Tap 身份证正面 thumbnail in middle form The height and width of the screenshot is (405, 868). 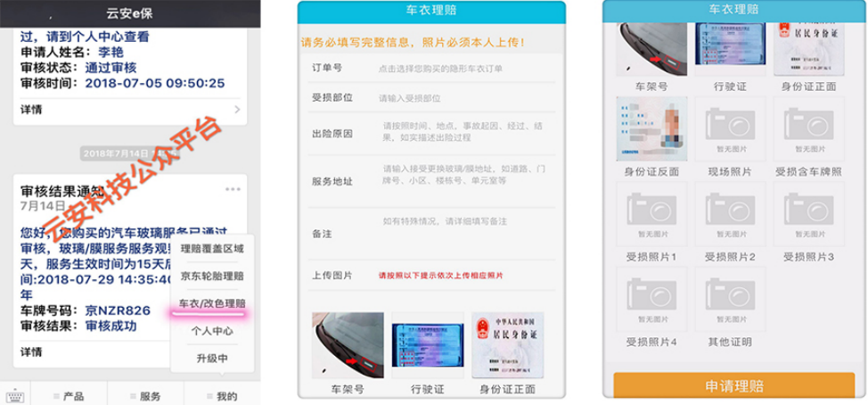pyautogui.click(x=508, y=344)
